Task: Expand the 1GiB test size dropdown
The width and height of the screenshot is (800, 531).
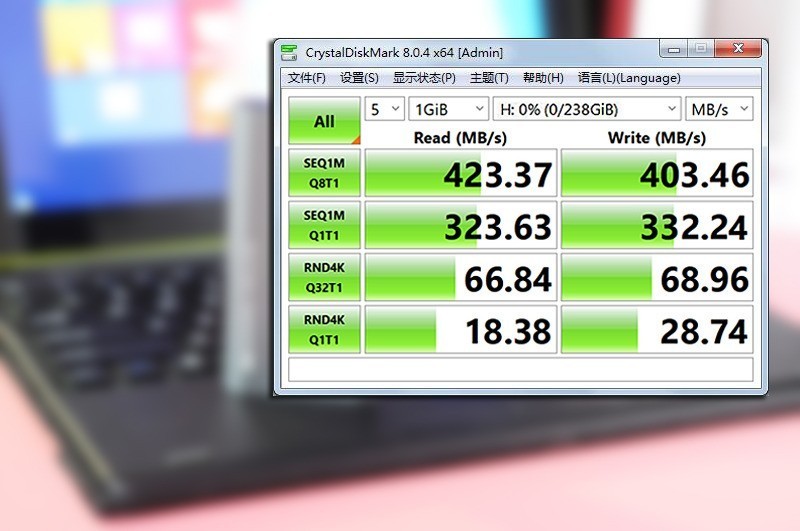Action: pyautogui.click(x=448, y=109)
